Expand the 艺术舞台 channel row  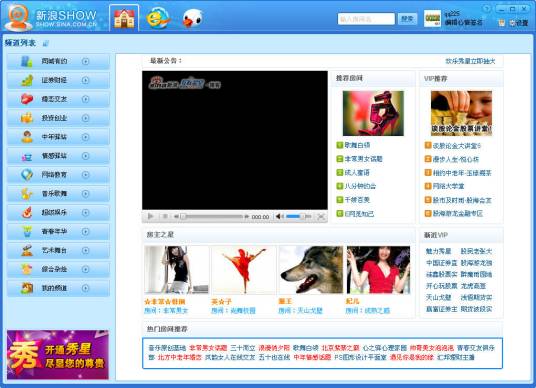85,251
